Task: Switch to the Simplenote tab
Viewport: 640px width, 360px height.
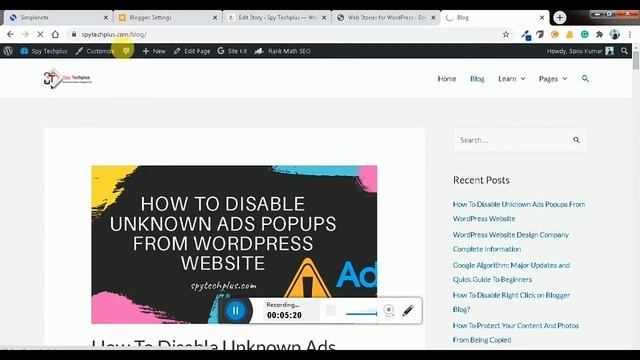Action: (x=59, y=18)
